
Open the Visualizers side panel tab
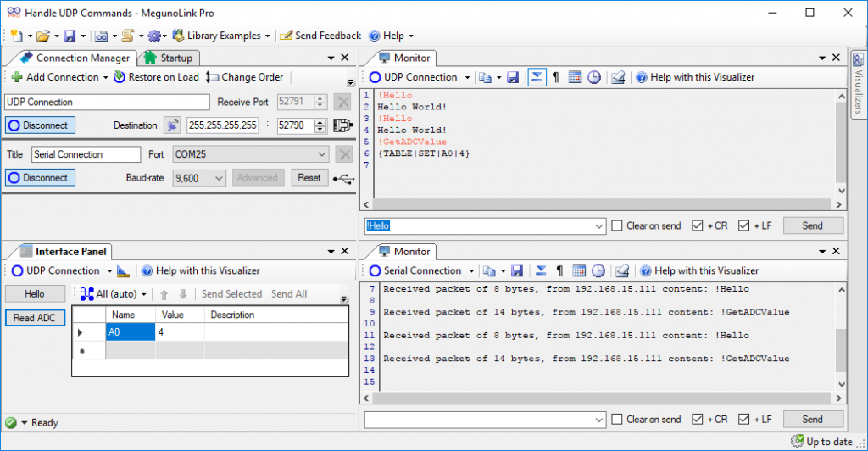(859, 84)
